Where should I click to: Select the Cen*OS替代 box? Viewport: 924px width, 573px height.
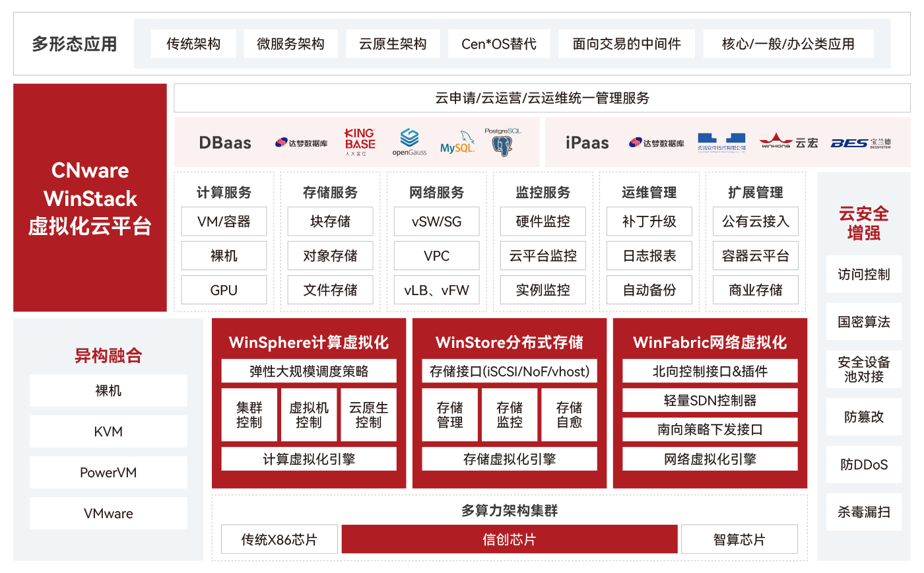pyautogui.click(x=499, y=44)
